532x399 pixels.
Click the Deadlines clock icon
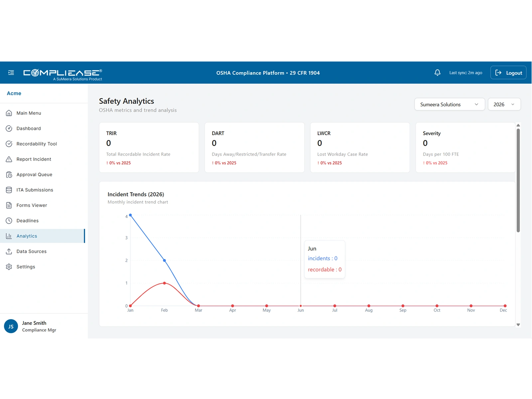(x=9, y=220)
